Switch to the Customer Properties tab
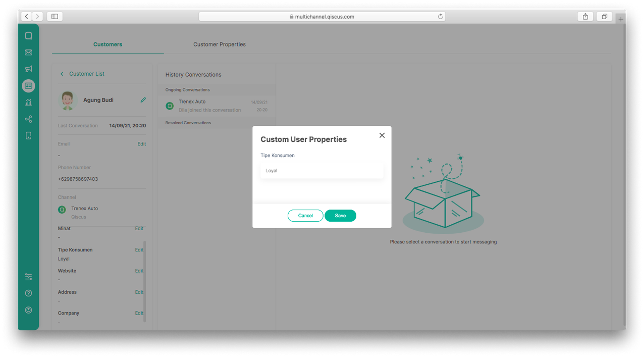This screenshot has width=644, height=357. click(x=219, y=44)
